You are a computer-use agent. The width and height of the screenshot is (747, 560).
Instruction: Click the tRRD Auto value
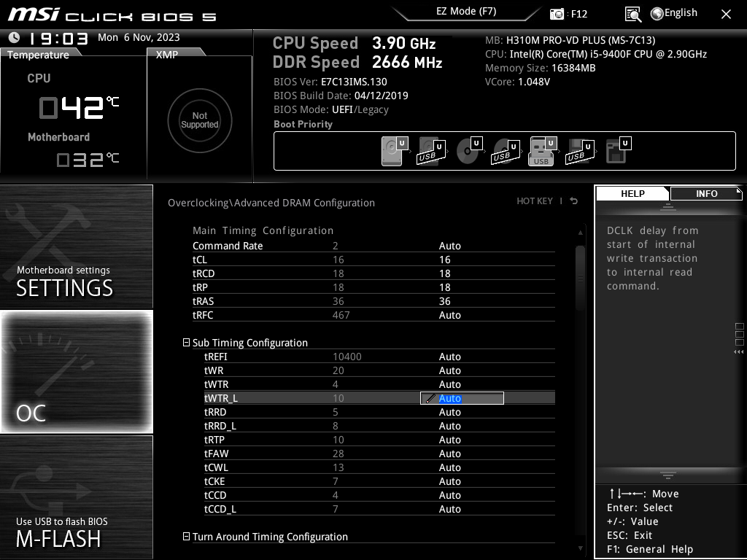tap(449, 412)
